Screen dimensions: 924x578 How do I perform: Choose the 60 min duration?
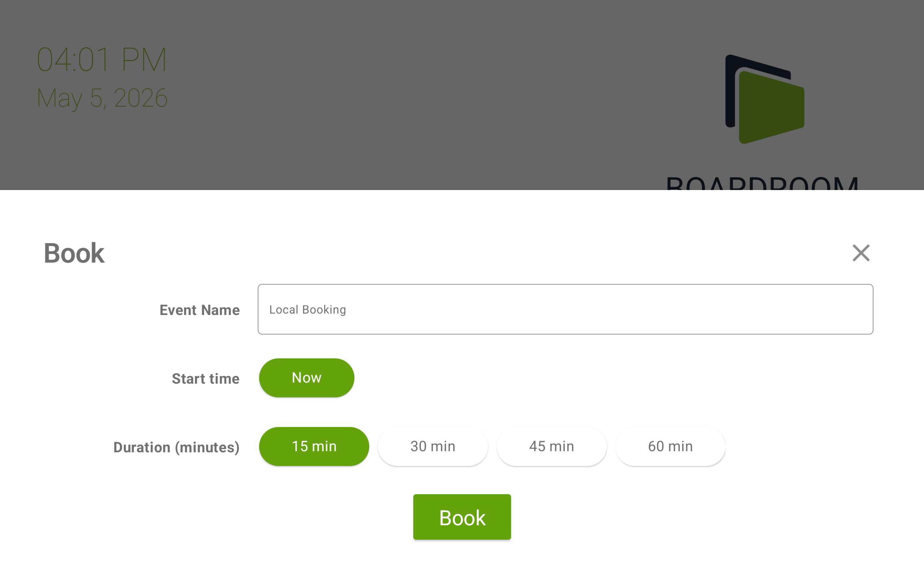pyautogui.click(x=671, y=447)
